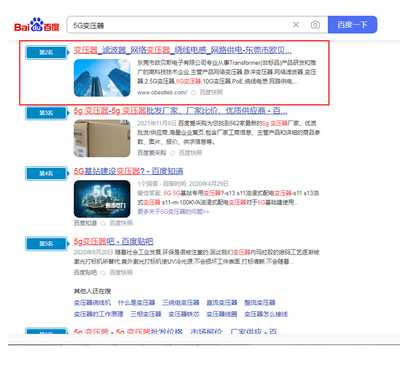
Task: Click the 2020年8月20日 date in the 贴吧 snippet
Action: (93, 252)
